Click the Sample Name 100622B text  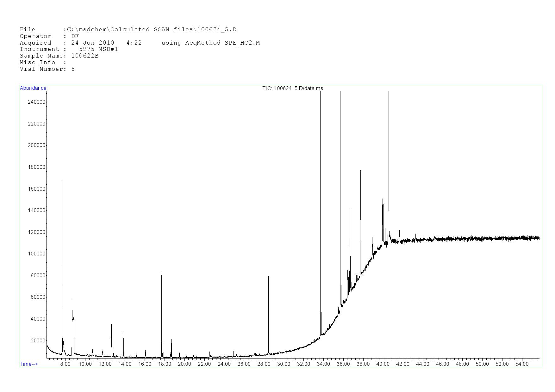click(59, 56)
